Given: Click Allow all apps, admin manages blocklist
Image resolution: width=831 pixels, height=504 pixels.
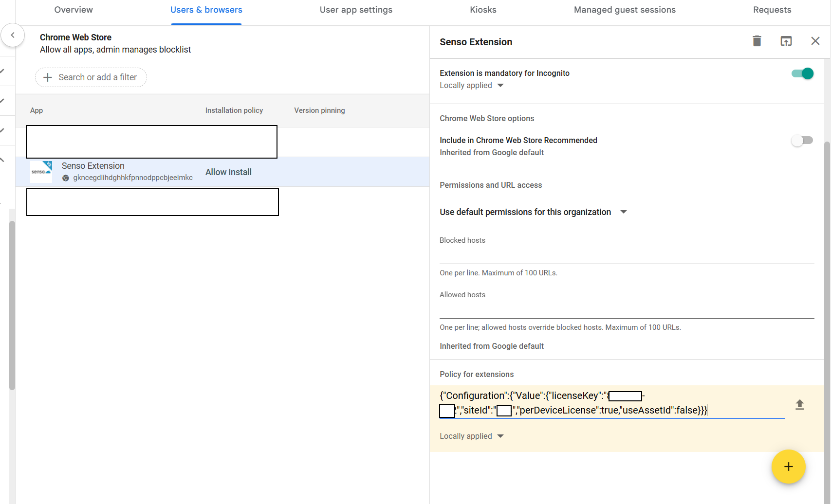Looking at the screenshot, I should [115, 50].
